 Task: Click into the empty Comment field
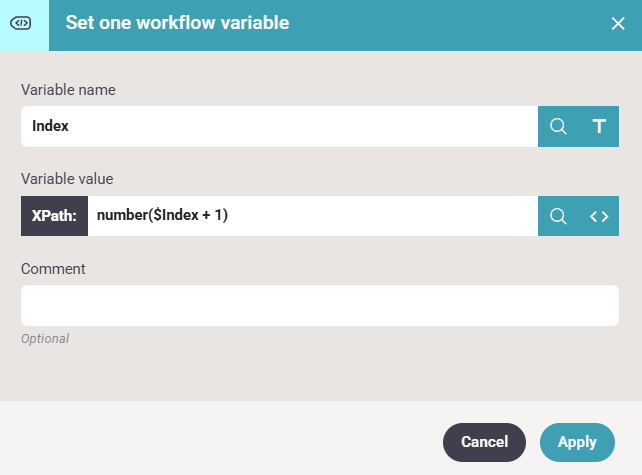320,305
